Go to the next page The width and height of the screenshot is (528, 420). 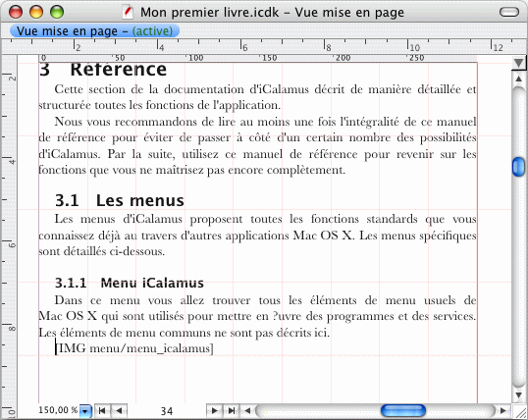214,410
